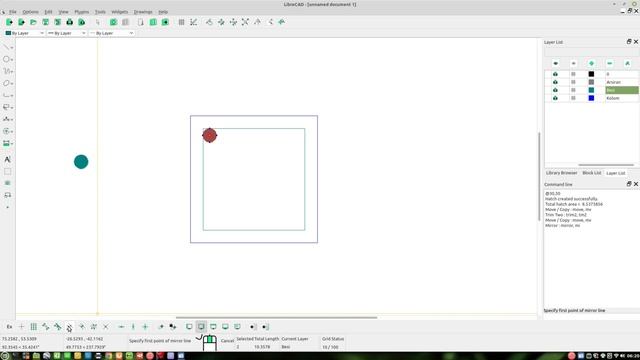Click blue color swatch of Kolom layer
Image resolution: width=640 pixels, height=360 pixels.
tap(591, 98)
